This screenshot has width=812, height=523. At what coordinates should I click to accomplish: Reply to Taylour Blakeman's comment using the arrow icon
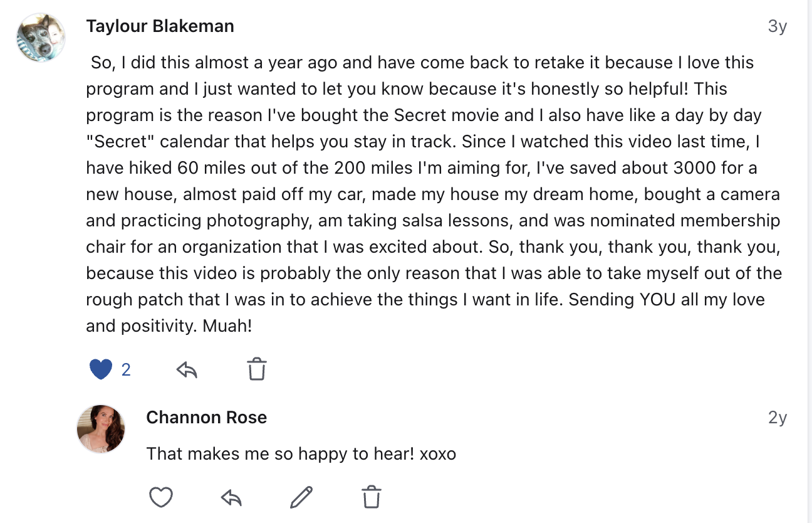187,370
